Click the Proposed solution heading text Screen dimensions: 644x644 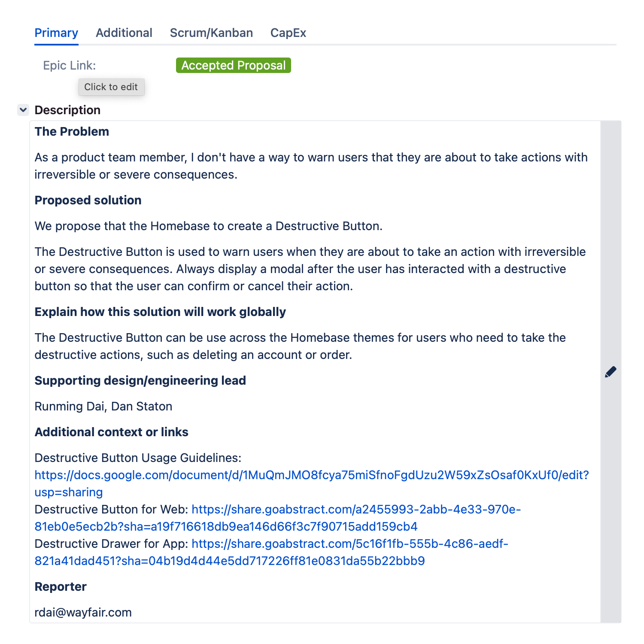(x=88, y=200)
